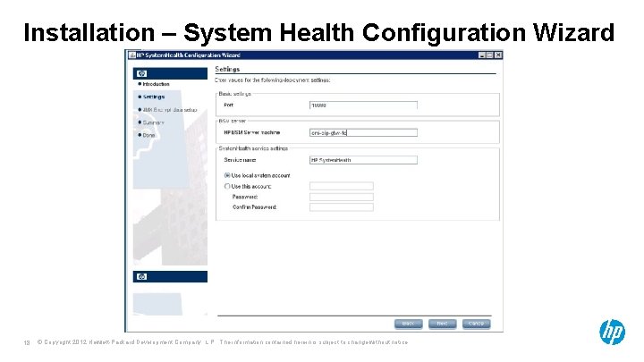
Task: Click the 'Service name' label
Action: 240,160
